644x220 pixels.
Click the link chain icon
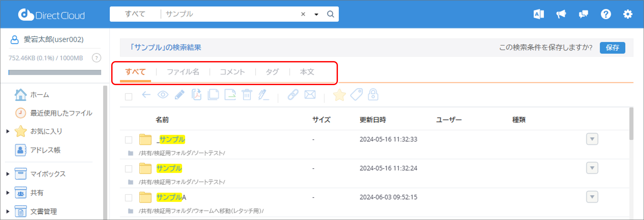point(293,95)
